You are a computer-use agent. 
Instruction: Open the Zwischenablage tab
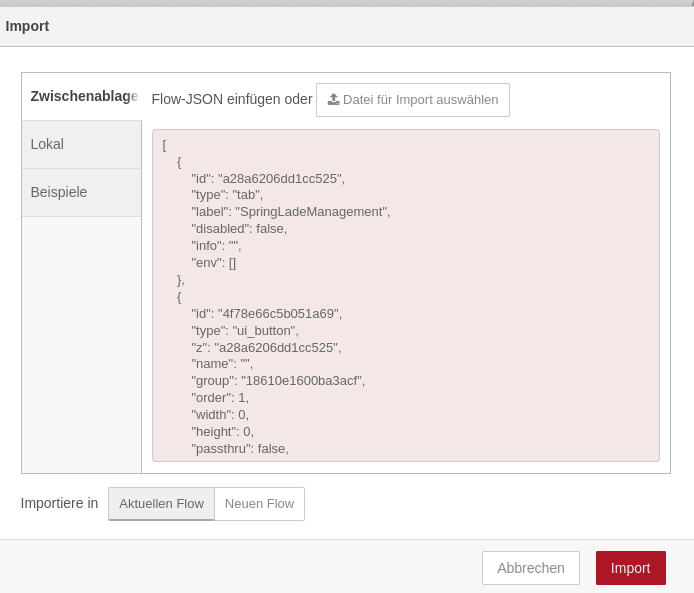click(82, 96)
